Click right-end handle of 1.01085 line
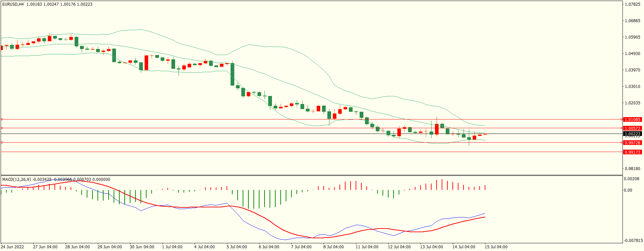This screenshot has height=251, width=644. 621,119
